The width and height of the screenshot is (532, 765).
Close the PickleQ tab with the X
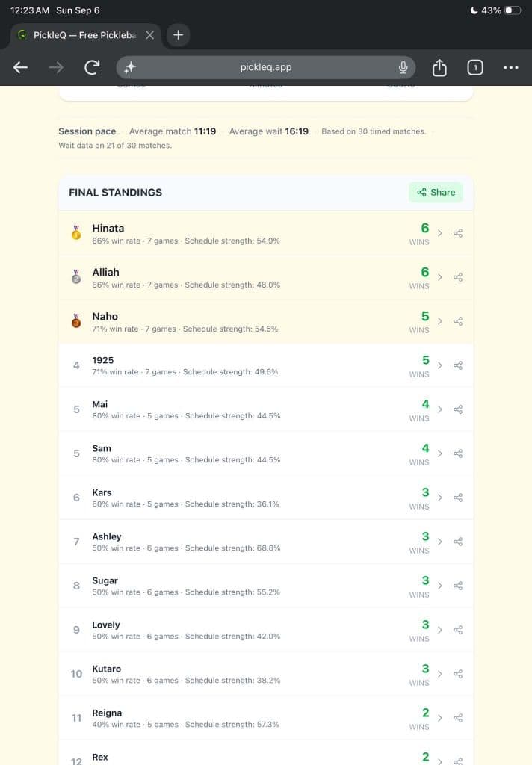tap(150, 35)
